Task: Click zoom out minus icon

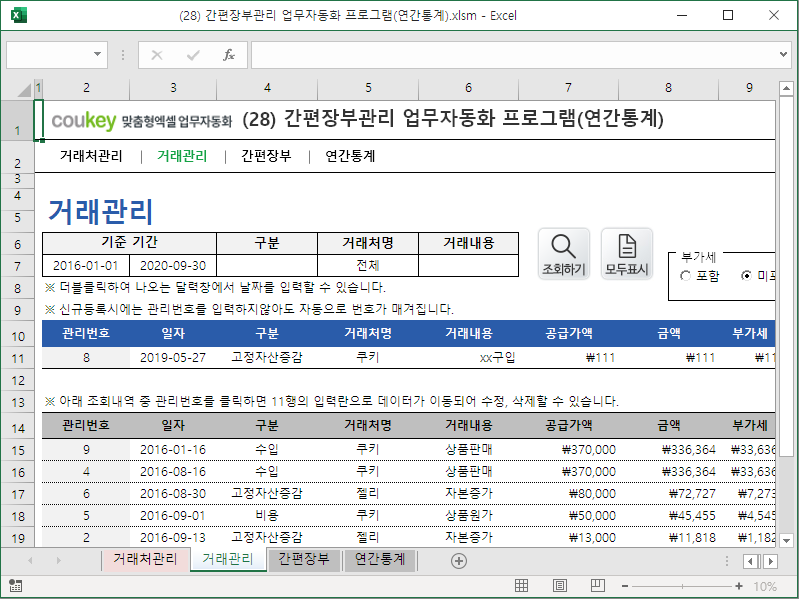Action: (x=625, y=586)
